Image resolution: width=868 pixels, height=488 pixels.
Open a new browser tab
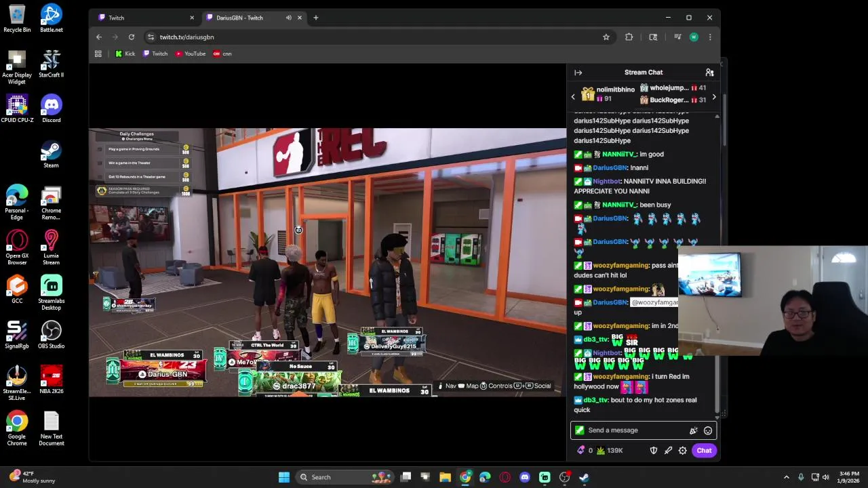[x=315, y=18]
